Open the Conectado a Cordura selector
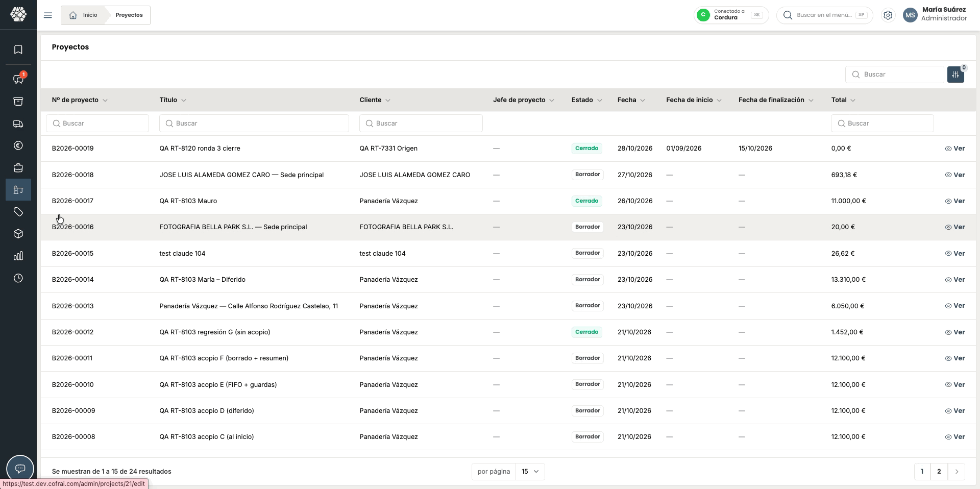 tap(731, 15)
